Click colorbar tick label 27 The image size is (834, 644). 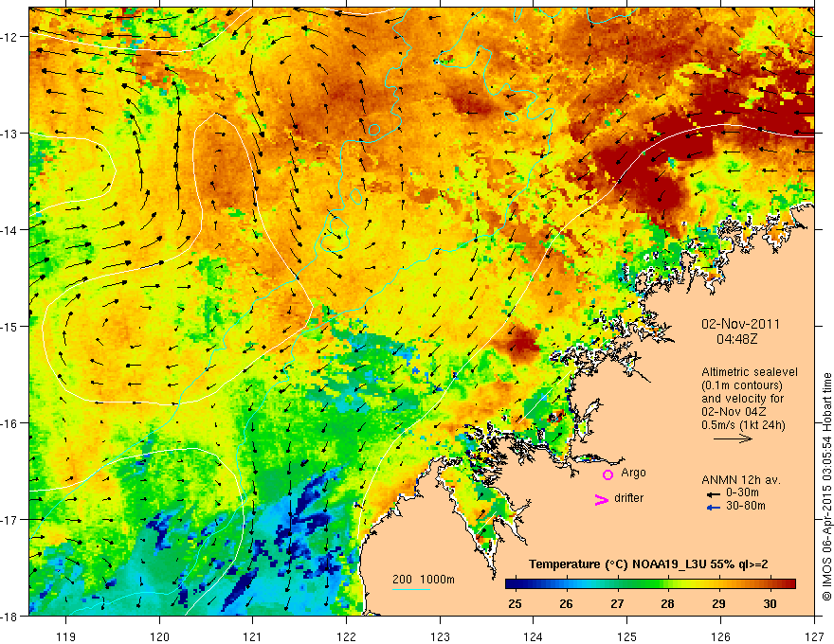(617, 603)
